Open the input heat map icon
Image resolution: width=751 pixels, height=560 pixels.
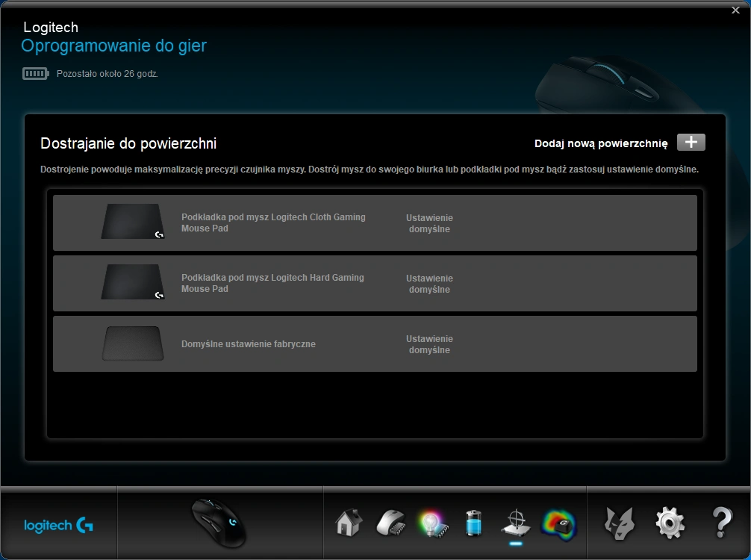tap(558, 525)
